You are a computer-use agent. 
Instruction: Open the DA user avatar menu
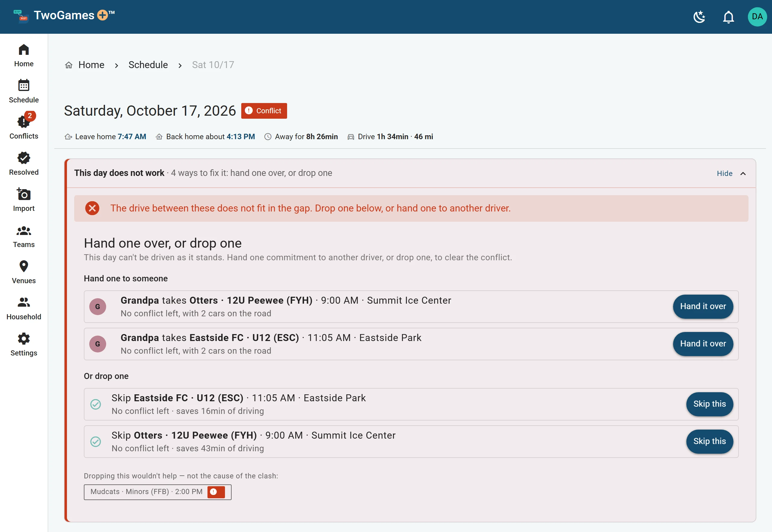point(757,17)
